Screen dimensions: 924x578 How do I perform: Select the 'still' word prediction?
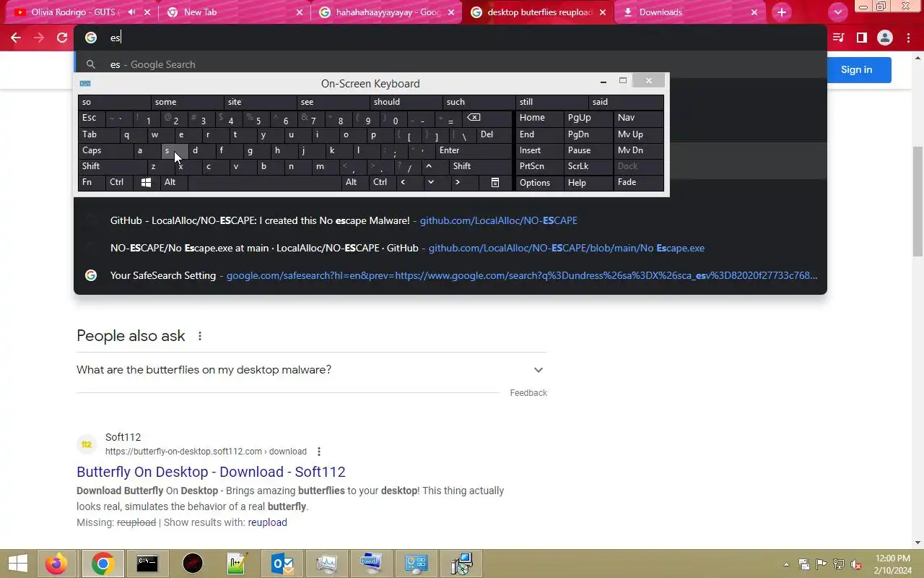(x=552, y=102)
